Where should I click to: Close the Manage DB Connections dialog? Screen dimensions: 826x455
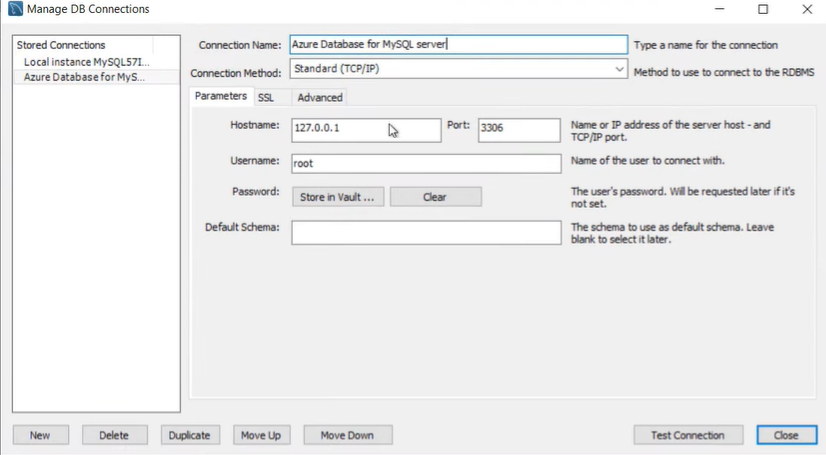786,436
